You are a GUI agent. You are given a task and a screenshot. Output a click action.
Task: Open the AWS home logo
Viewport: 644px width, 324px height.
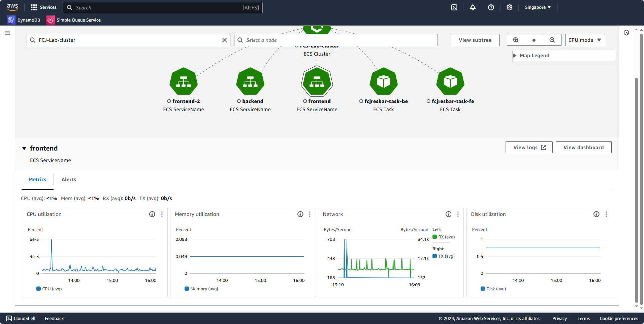(12, 7)
